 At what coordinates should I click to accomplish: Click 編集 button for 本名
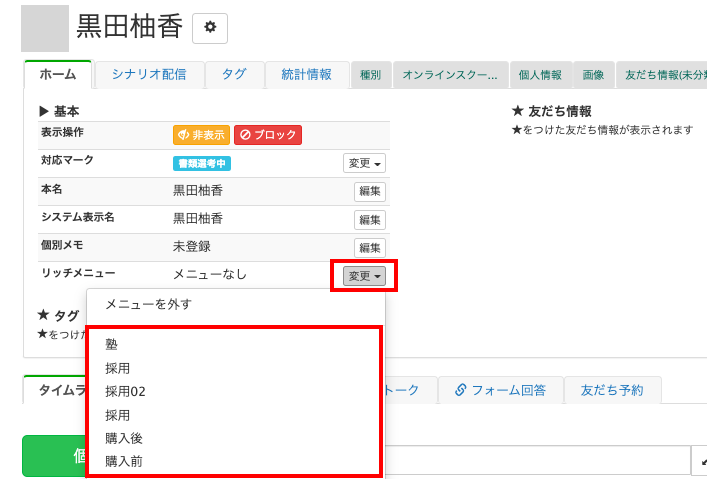[x=370, y=192]
